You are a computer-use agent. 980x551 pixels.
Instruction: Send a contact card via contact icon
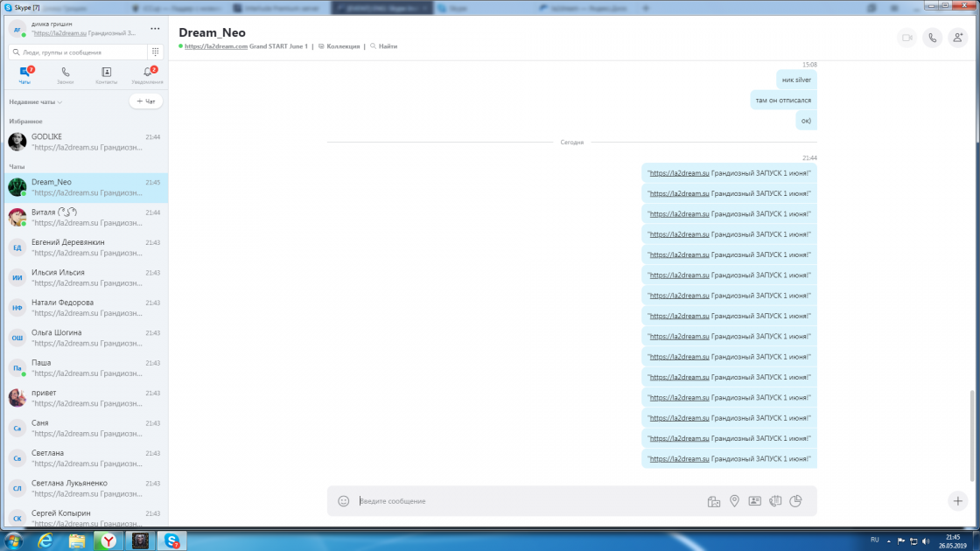[x=754, y=501]
